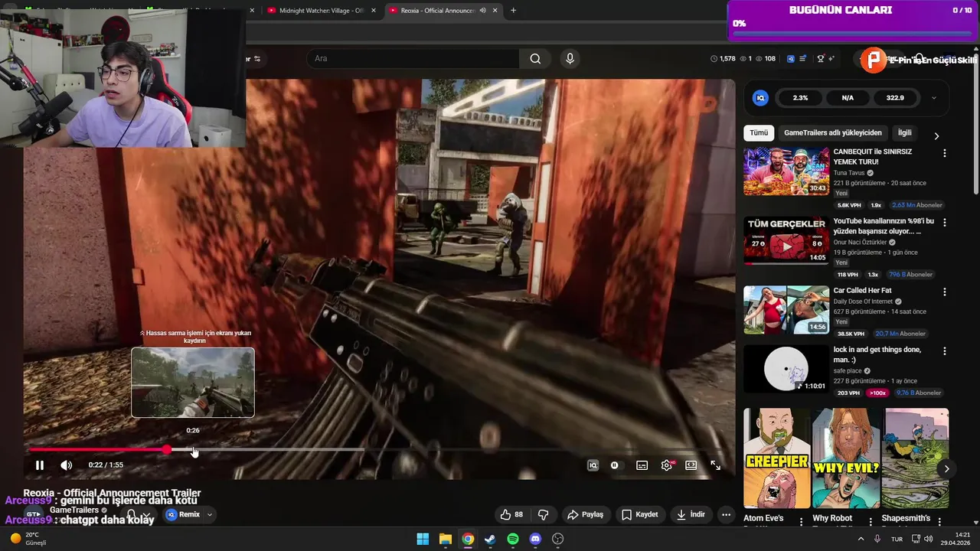Mute the Reoxia tab via speaker icon

(x=482, y=11)
